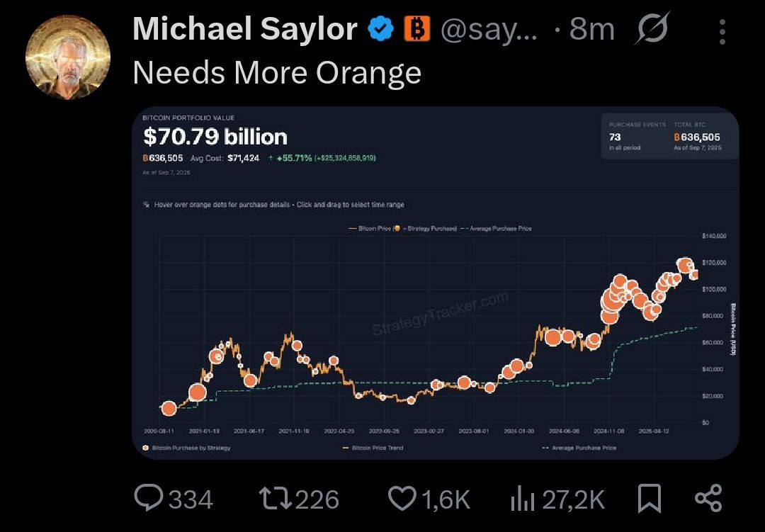This screenshot has height=532, width=765.
Task: Click the 27,2K views count
Action: [x=573, y=500]
